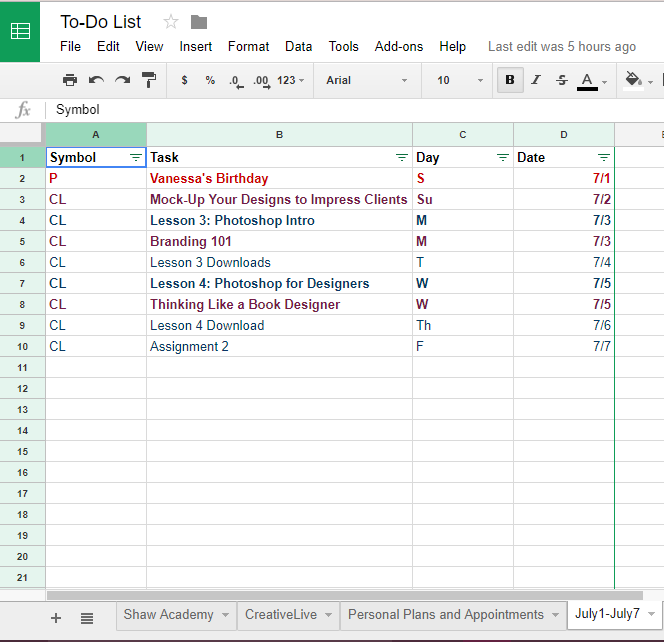Image resolution: width=664 pixels, height=642 pixels.
Task: Select the P symbol cell
Action: click(x=96, y=178)
